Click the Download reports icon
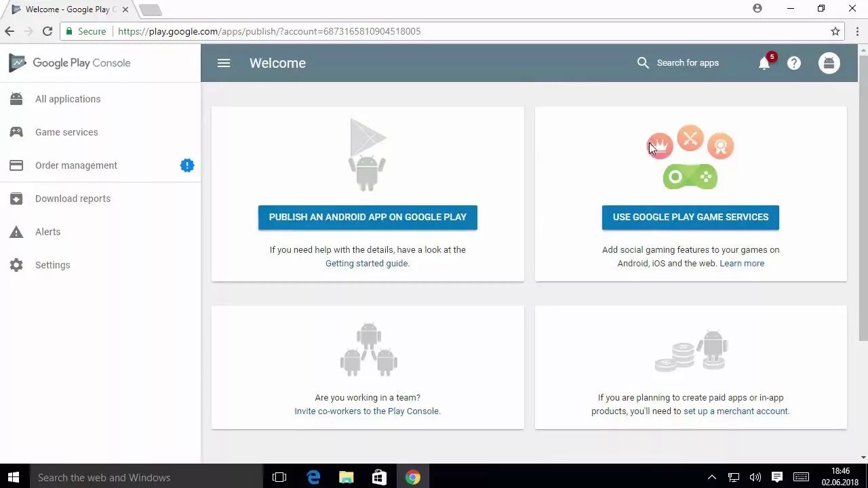 click(x=16, y=199)
